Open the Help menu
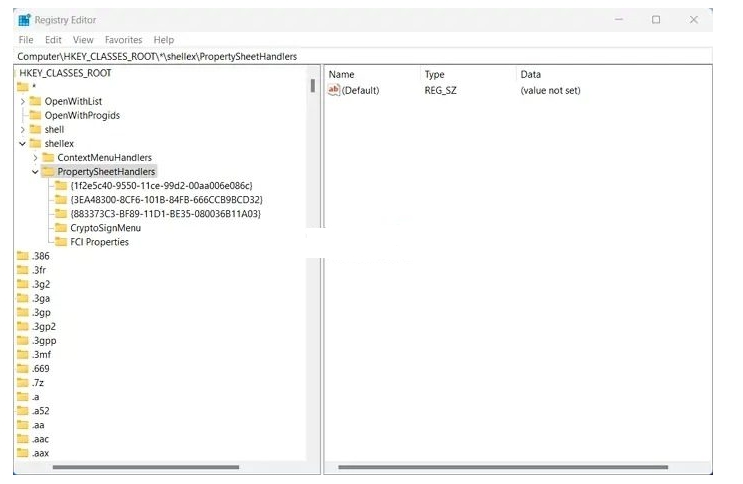The width and height of the screenshot is (743, 484). coord(163,40)
